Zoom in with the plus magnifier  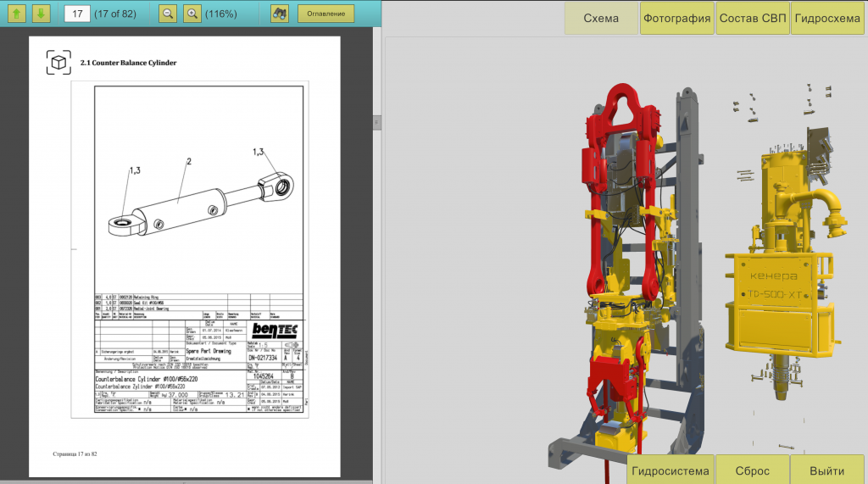tap(192, 14)
